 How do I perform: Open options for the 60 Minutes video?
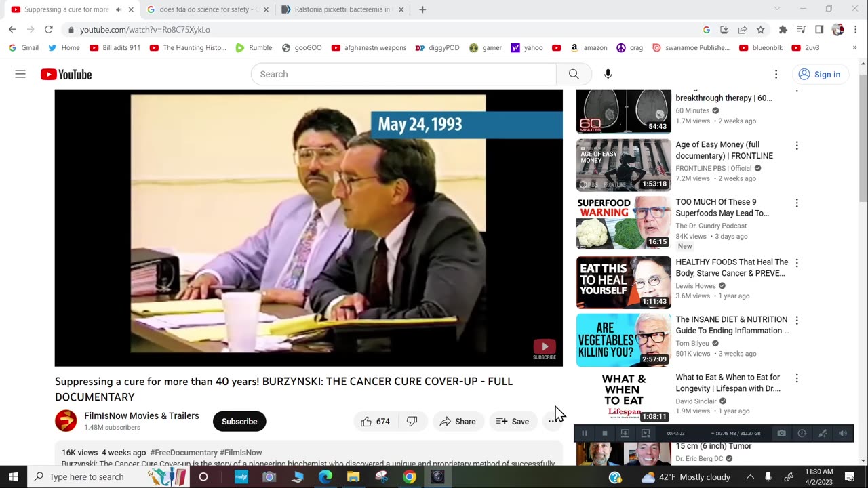[797, 91]
